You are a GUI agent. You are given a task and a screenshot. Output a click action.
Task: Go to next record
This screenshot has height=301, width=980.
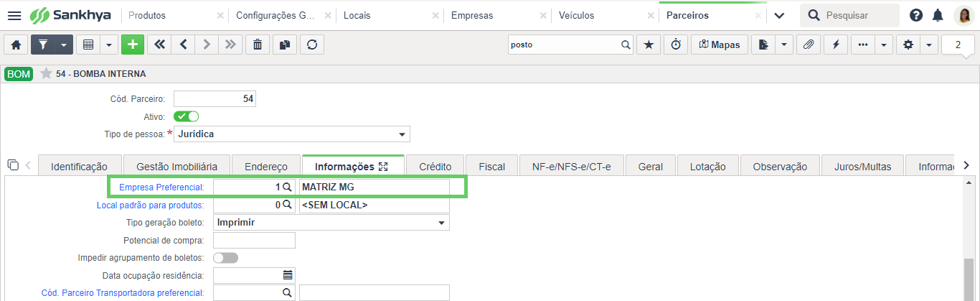[207, 45]
